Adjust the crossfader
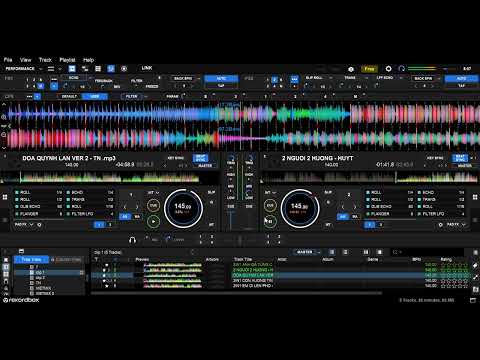 [240, 240]
